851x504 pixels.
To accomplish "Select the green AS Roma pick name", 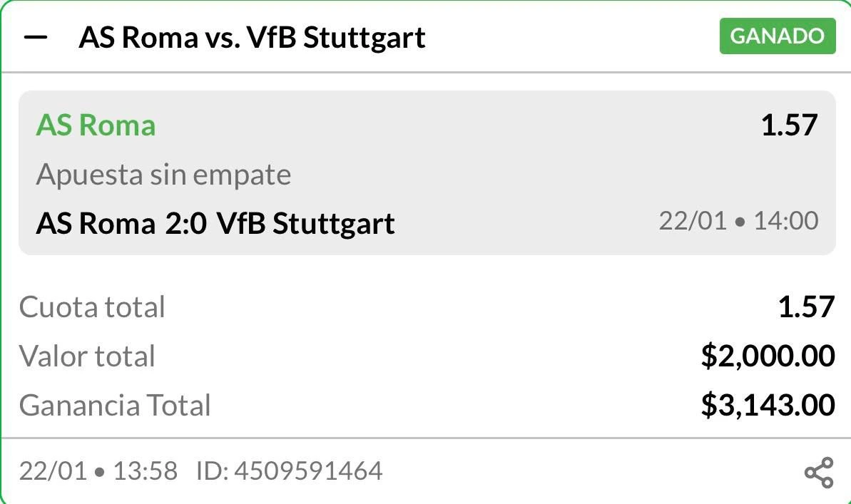I will coord(96,125).
